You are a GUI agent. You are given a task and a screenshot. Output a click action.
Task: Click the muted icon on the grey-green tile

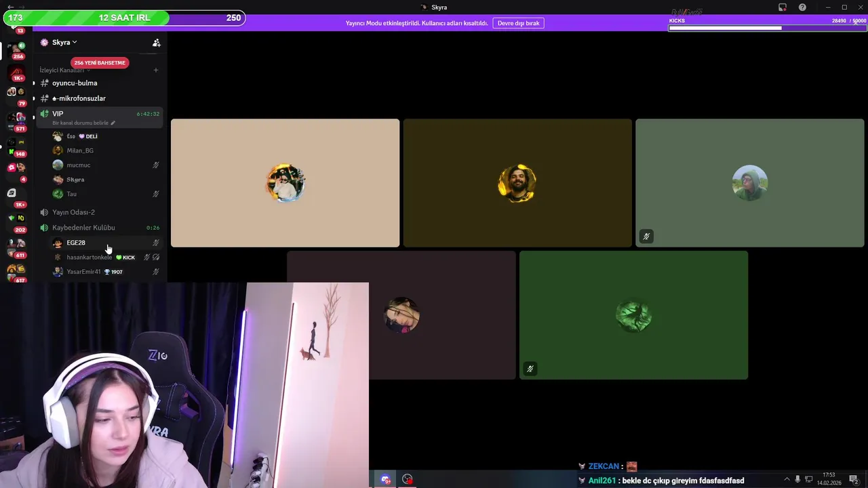tap(646, 237)
